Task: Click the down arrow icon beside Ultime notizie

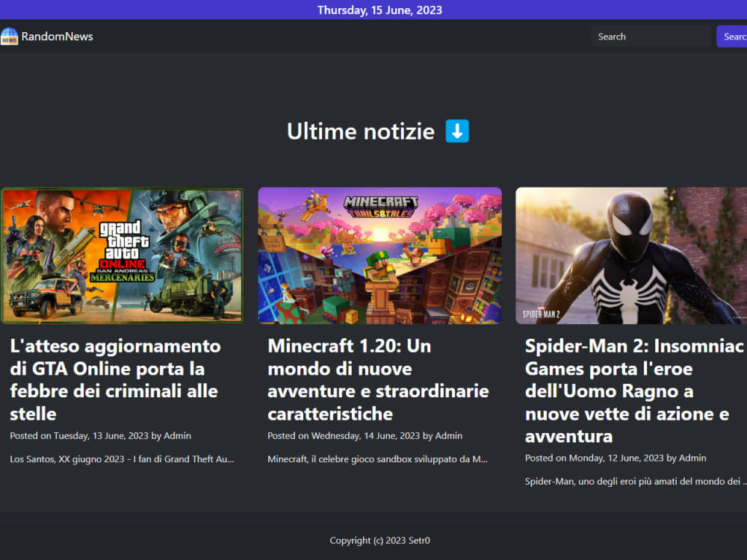Action: (457, 131)
